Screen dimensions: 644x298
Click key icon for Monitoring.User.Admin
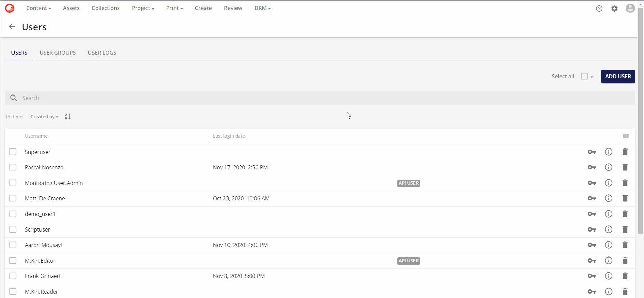point(592,183)
